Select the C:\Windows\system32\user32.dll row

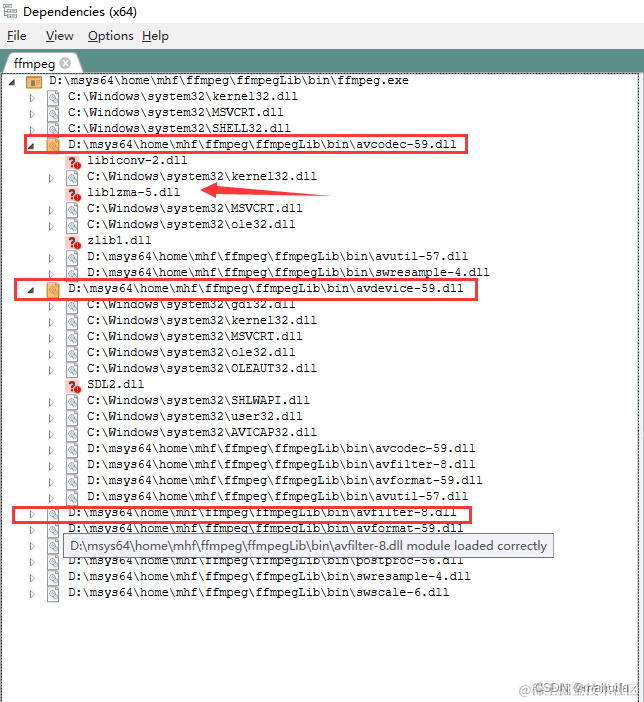pos(194,416)
